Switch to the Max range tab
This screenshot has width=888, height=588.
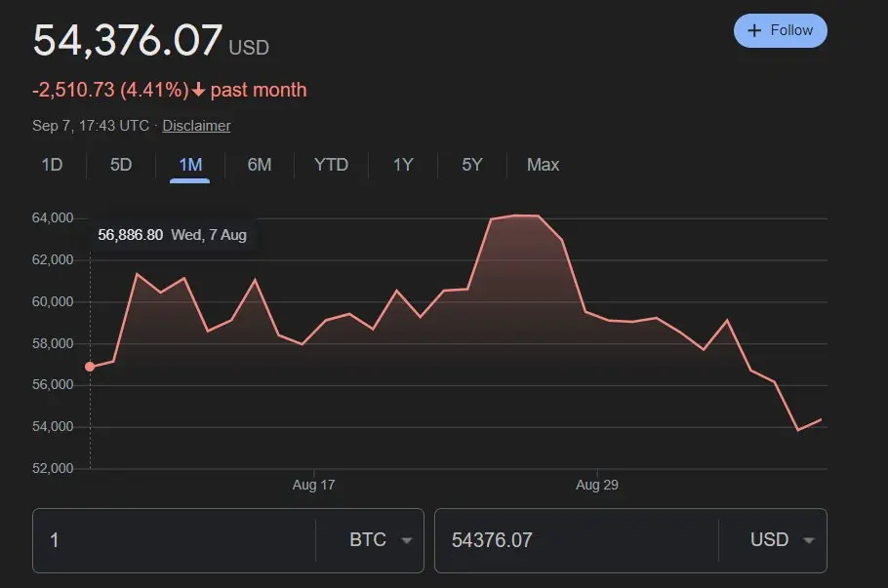[x=543, y=165]
